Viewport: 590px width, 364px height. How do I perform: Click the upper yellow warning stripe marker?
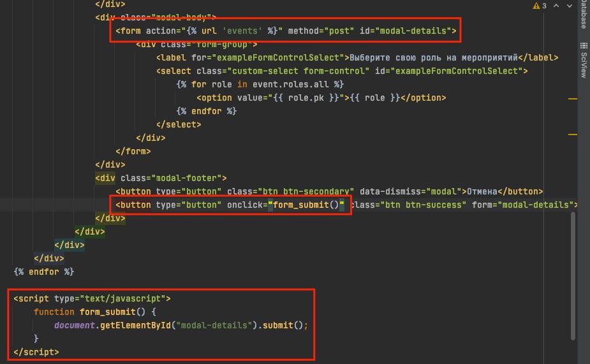click(x=573, y=99)
